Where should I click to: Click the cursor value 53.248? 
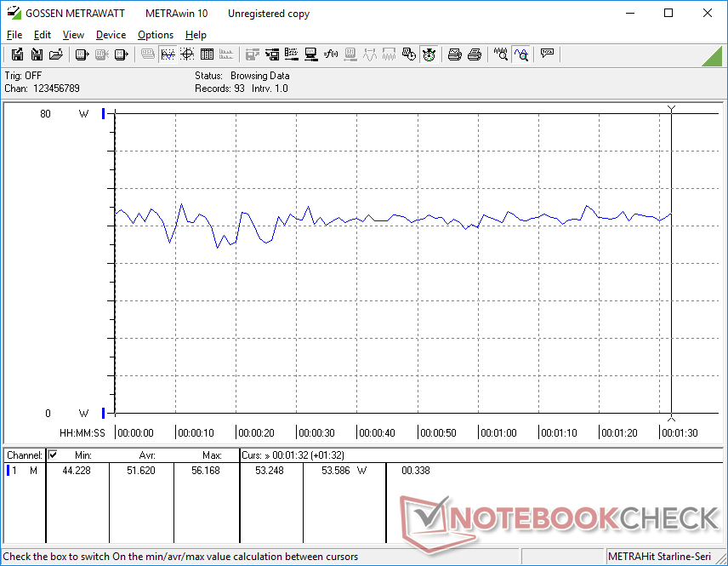click(270, 471)
